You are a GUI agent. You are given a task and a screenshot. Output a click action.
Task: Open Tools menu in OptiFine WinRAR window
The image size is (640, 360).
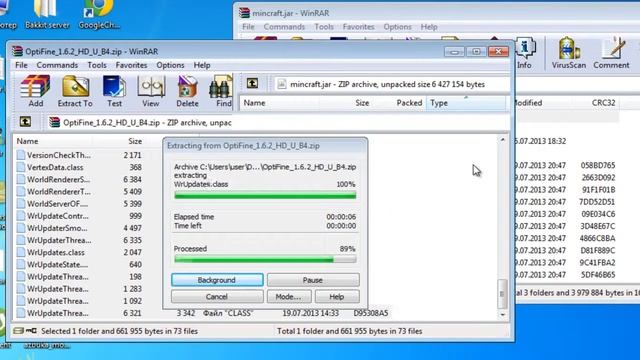(97, 65)
